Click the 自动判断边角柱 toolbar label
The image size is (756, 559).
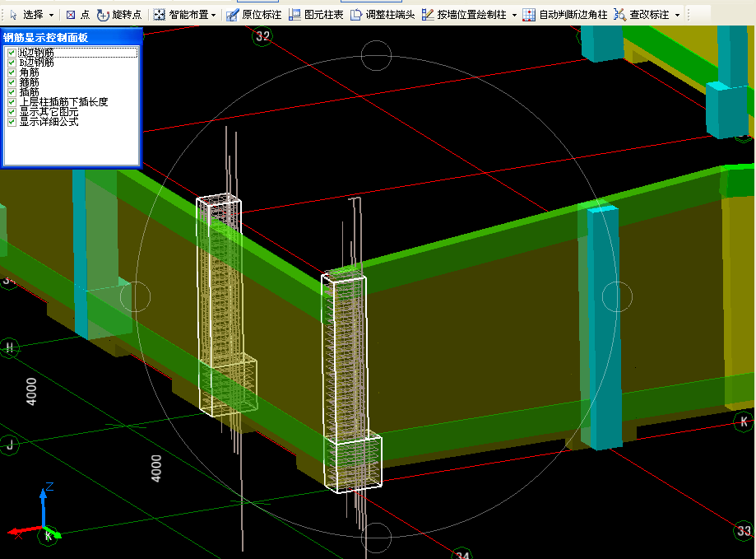(x=573, y=15)
